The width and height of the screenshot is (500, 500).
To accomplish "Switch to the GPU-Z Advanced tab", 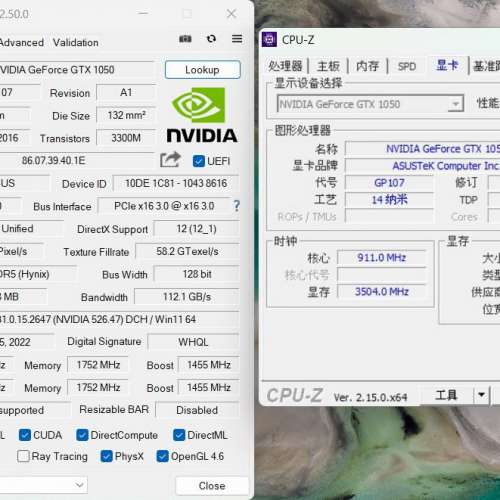I will pos(22,43).
